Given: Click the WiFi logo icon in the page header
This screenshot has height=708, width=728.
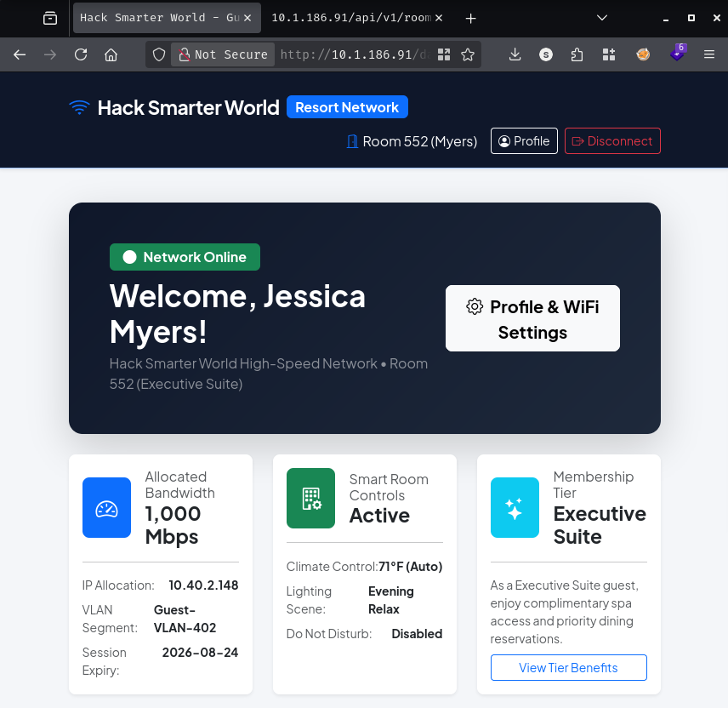Looking at the screenshot, I should coord(79,108).
